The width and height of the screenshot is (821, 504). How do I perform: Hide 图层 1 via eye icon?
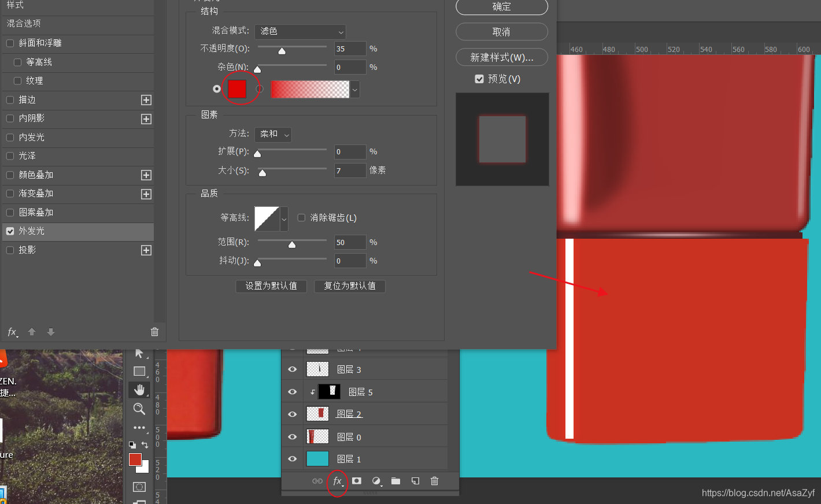292,459
